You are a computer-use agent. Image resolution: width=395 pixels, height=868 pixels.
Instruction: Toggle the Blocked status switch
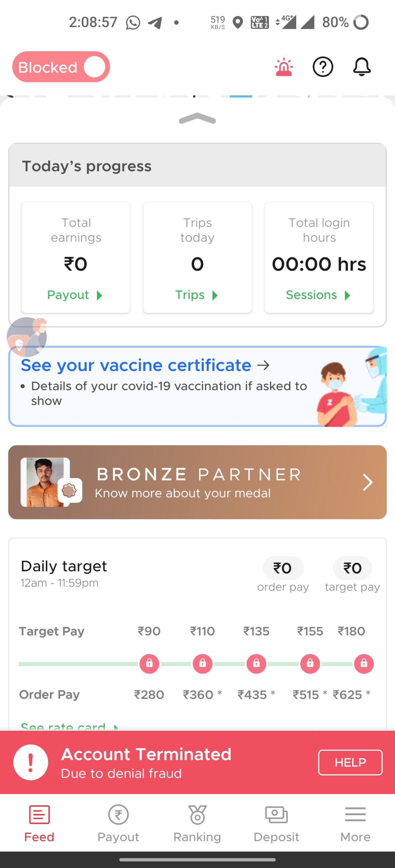(61, 67)
